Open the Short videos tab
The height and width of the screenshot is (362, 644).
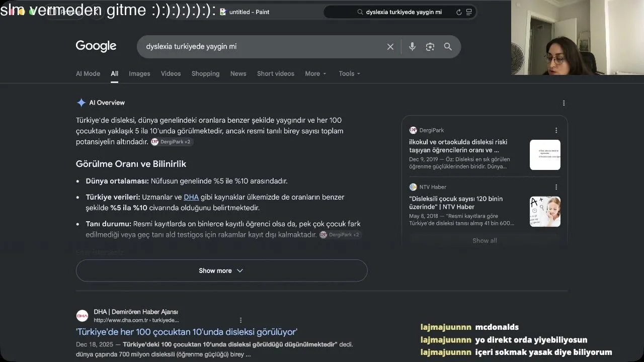click(276, 73)
